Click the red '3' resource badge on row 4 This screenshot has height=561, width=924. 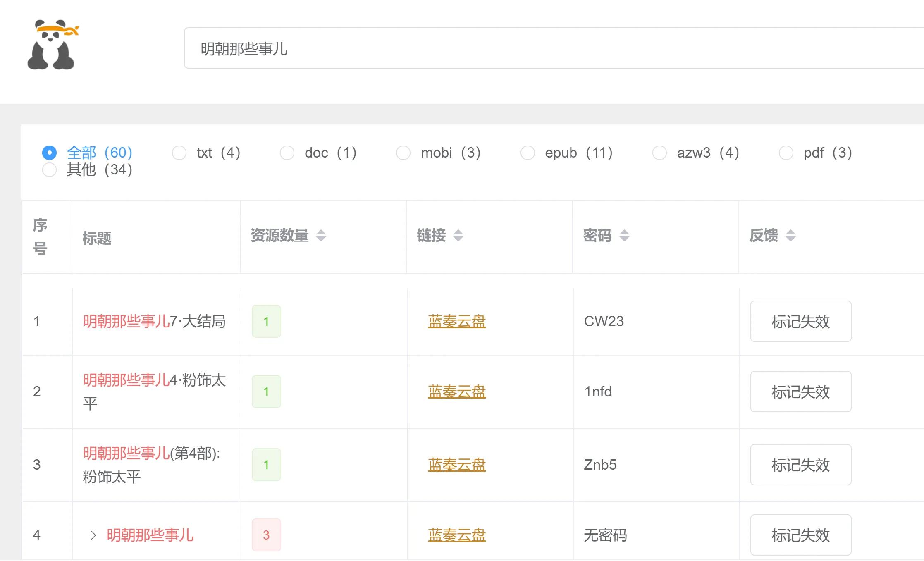point(266,535)
